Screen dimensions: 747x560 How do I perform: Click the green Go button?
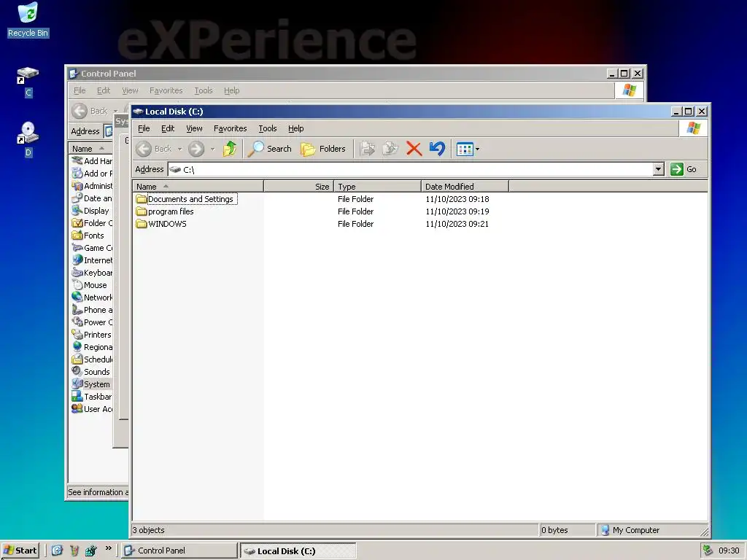point(684,169)
